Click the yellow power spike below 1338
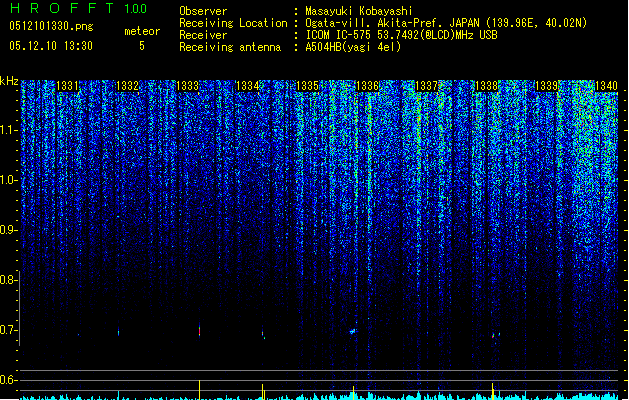The height and width of the screenshot is (400, 629). tap(493, 391)
